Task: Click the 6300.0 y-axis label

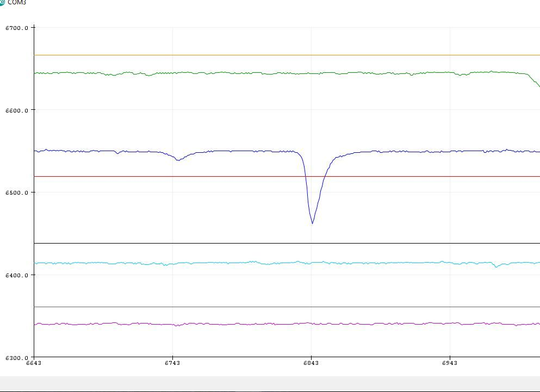Action: (x=17, y=358)
